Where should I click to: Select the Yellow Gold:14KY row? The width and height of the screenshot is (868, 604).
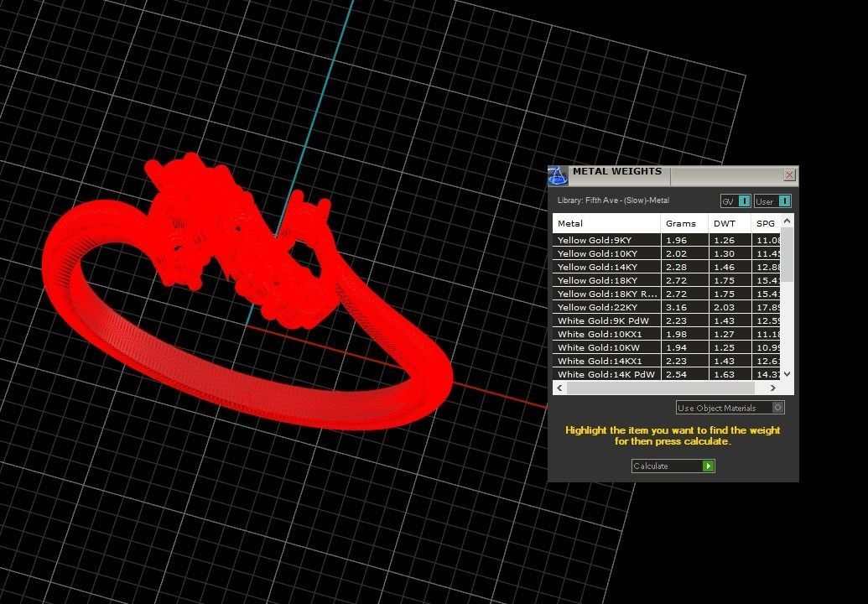point(667,267)
